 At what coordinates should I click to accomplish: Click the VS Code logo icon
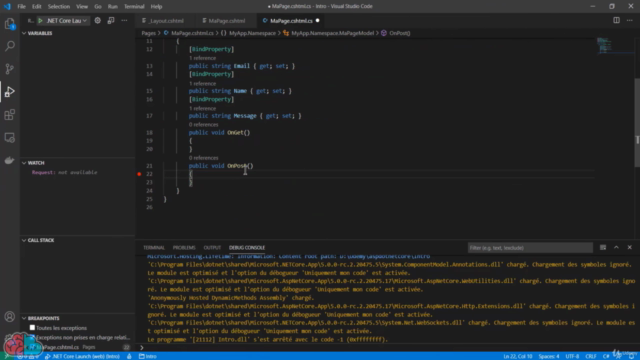pos(7,7)
